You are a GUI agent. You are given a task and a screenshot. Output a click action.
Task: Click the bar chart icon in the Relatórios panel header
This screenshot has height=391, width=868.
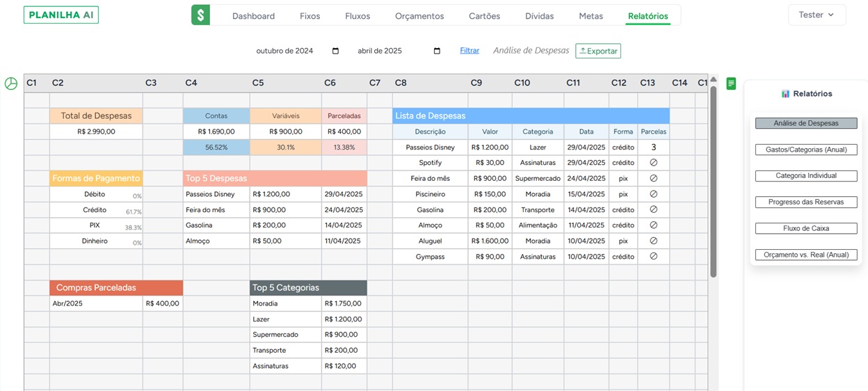(785, 93)
